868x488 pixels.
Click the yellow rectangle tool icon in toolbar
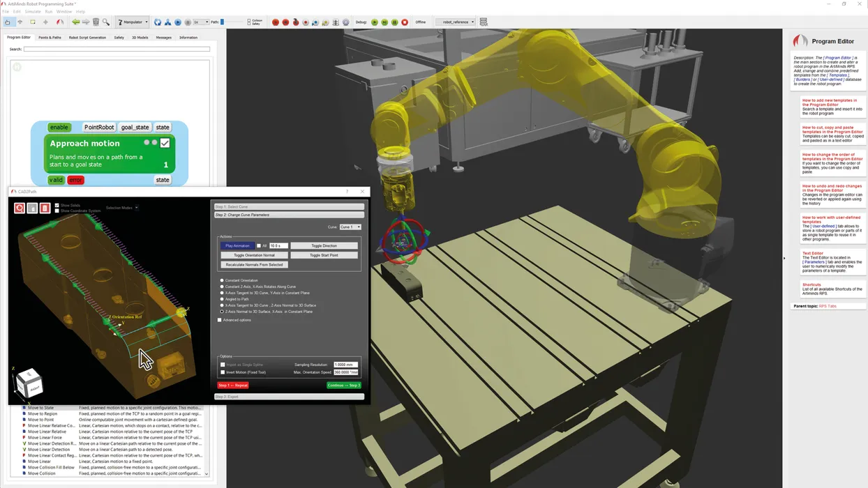(32, 22)
